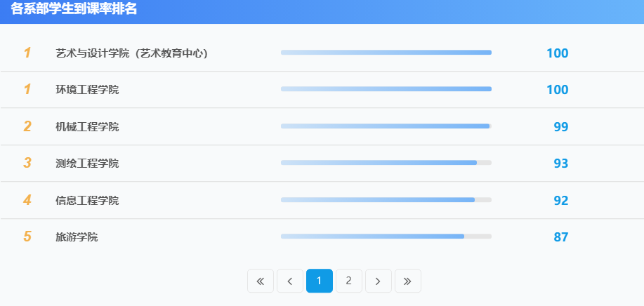Go to the next page arrow
This screenshot has width=644, height=306.
[379, 281]
